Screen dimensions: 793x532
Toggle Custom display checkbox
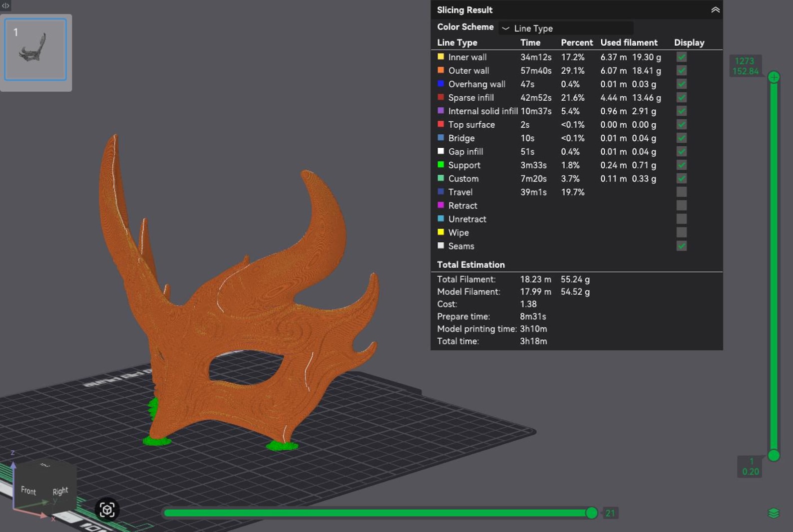coord(681,178)
